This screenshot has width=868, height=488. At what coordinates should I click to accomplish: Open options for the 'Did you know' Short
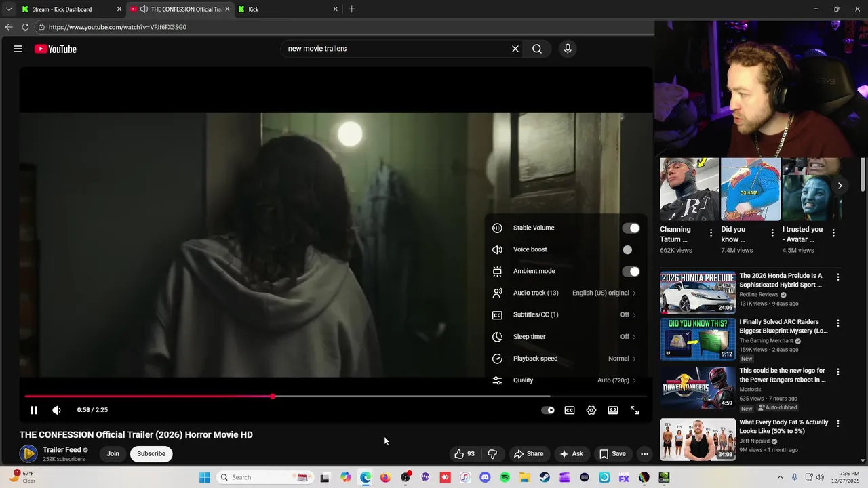772,232
